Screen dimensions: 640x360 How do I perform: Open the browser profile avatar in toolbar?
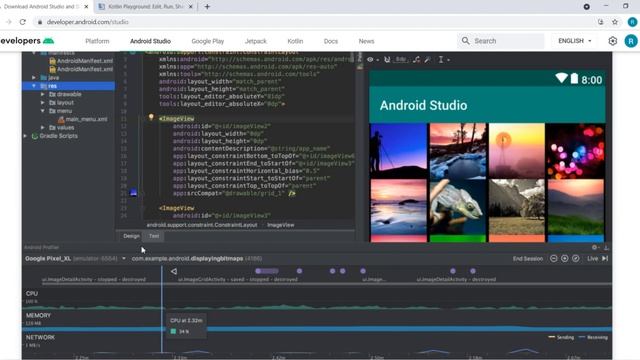point(632,22)
